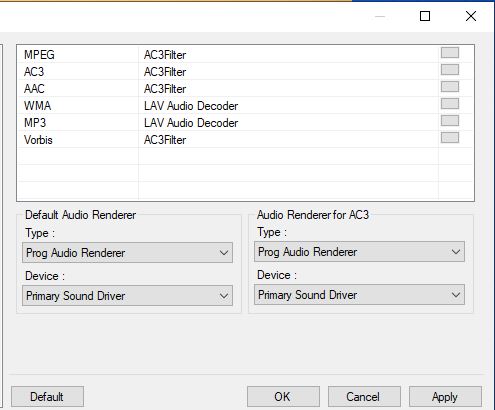Apply the audio settings
The height and width of the screenshot is (410, 495).
pos(445,397)
